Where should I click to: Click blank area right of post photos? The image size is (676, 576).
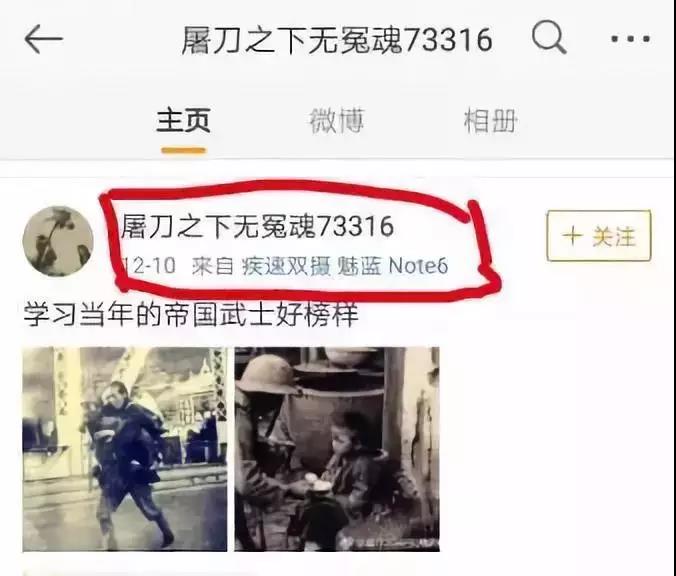tap(556, 448)
